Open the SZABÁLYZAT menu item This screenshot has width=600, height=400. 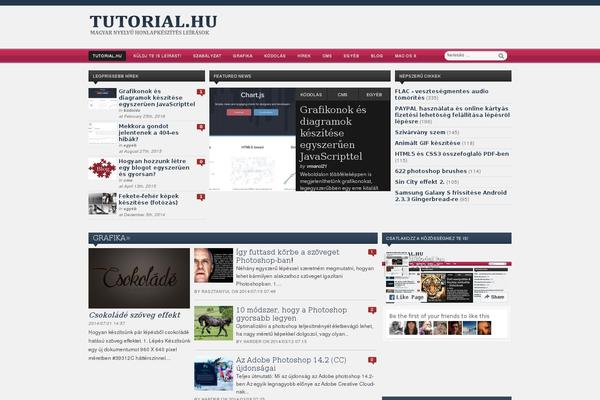click(x=207, y=56)
